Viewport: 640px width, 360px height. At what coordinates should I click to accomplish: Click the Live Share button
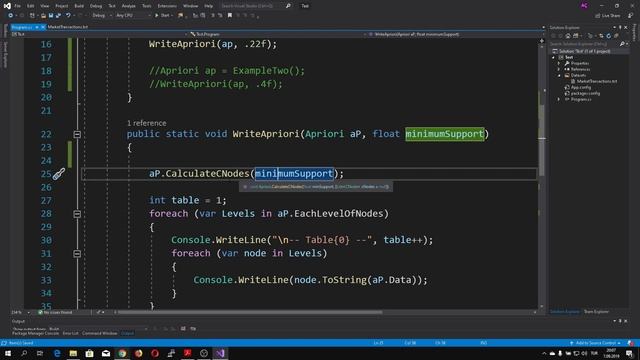click(608, 16)
